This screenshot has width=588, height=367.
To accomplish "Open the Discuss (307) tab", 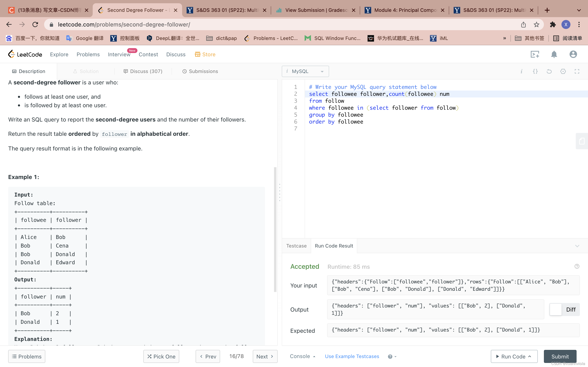I will click(x=143, y=71).
